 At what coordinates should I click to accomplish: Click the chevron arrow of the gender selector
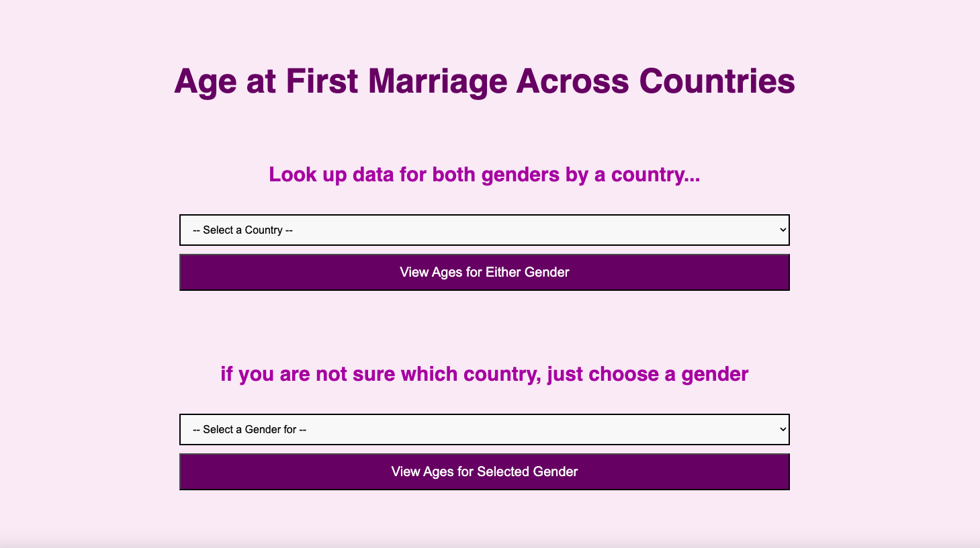(783, 429)
